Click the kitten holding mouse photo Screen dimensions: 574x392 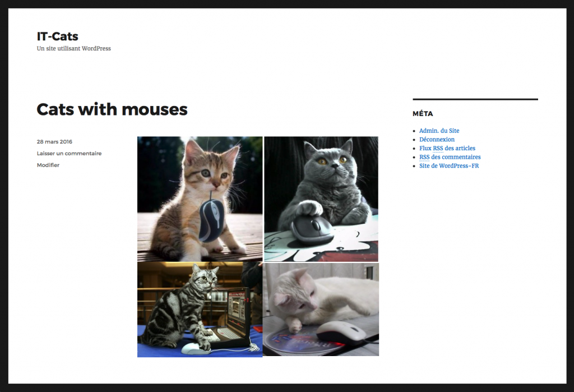200,199
